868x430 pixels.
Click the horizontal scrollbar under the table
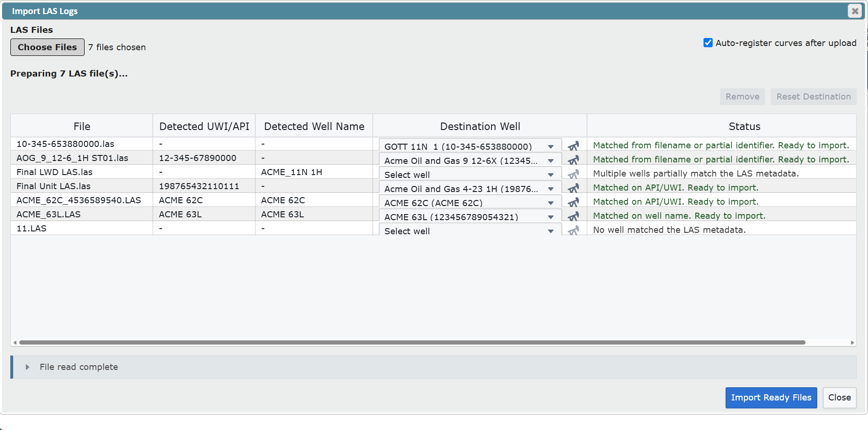[x=412, y=343]
